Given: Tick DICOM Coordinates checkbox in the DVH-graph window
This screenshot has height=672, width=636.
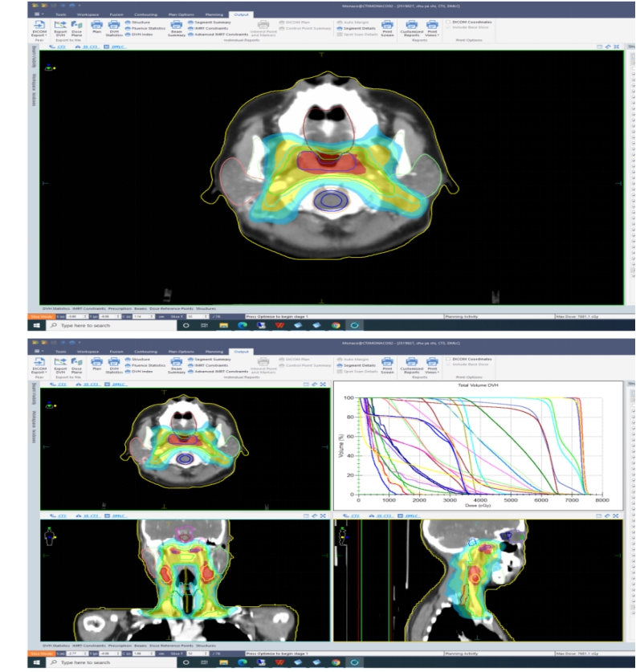Looking at the screenshot, I should (447, 358).
